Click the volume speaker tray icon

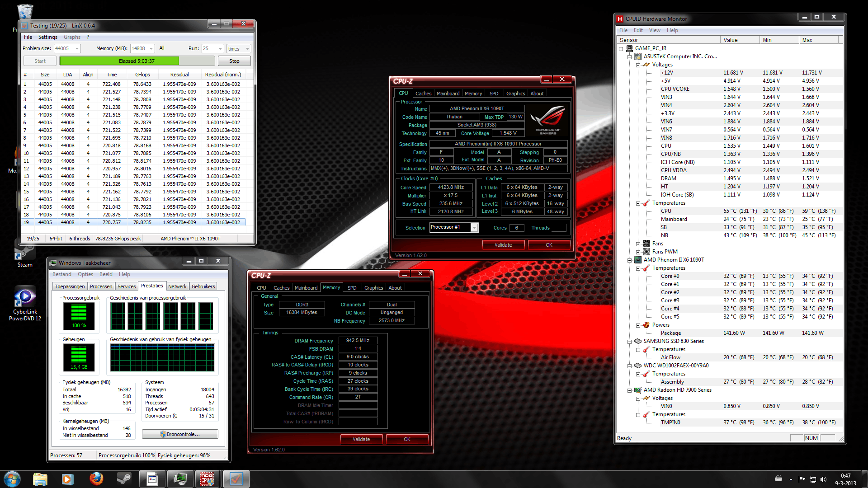pyautogui.click(x=823, y=479)
